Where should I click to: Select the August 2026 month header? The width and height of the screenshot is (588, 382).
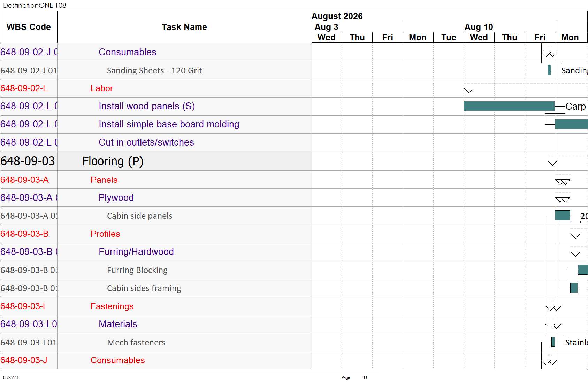point(337,16)
